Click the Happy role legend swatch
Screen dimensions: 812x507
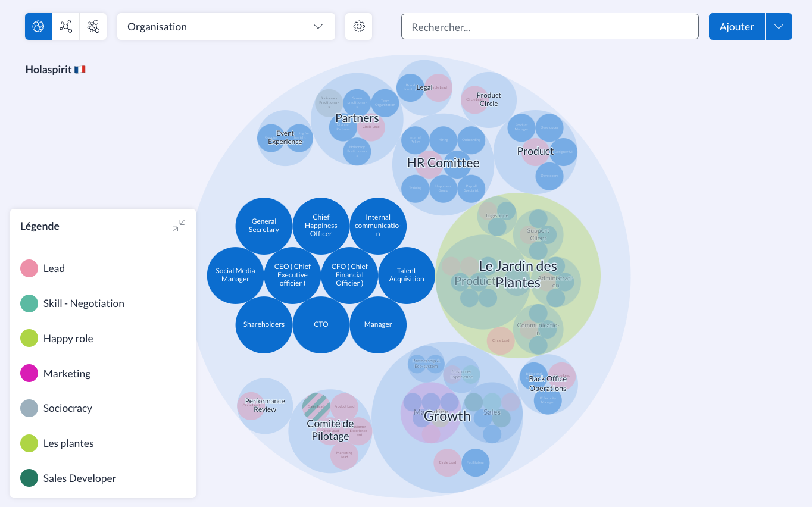pos(29,339)
